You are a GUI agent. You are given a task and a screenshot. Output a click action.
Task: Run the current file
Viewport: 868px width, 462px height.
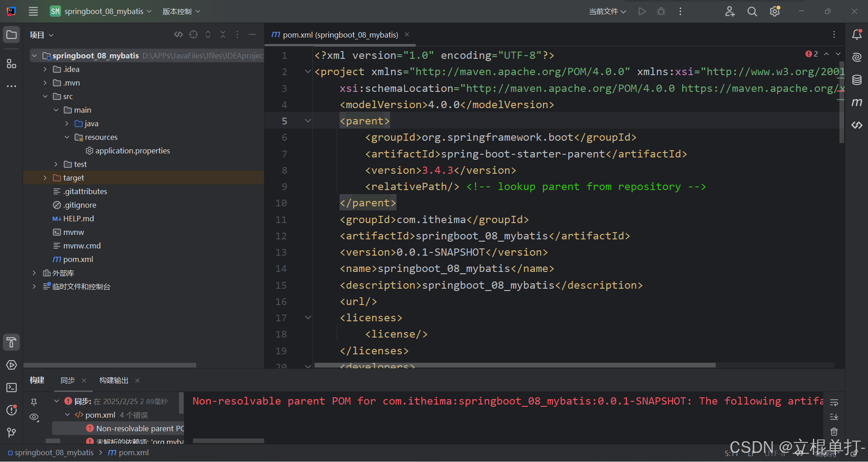click(642, 11)
